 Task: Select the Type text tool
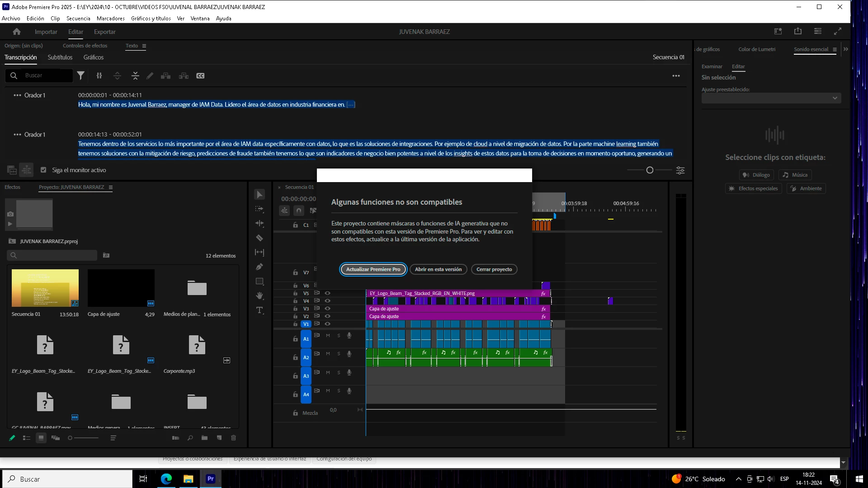pos(259,310)
